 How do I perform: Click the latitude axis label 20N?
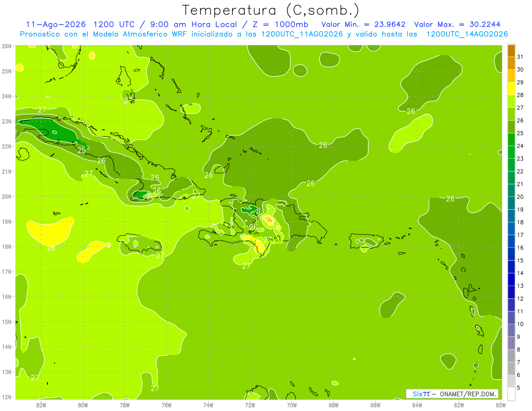[7, 196]
